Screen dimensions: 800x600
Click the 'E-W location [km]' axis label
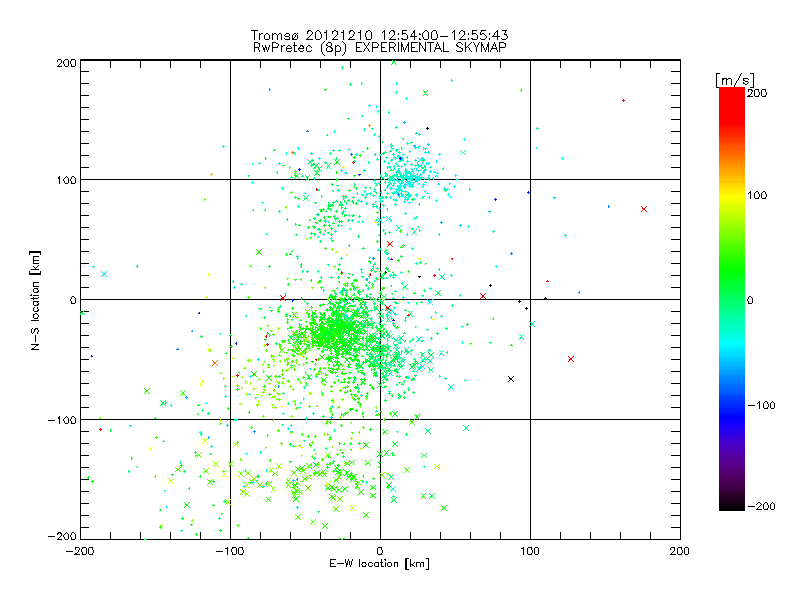[379, 564]
